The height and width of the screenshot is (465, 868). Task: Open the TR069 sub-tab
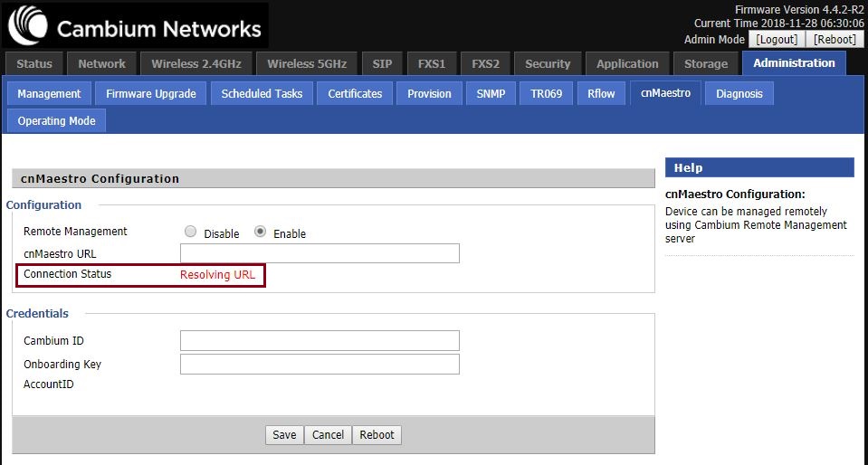(547, 93)
